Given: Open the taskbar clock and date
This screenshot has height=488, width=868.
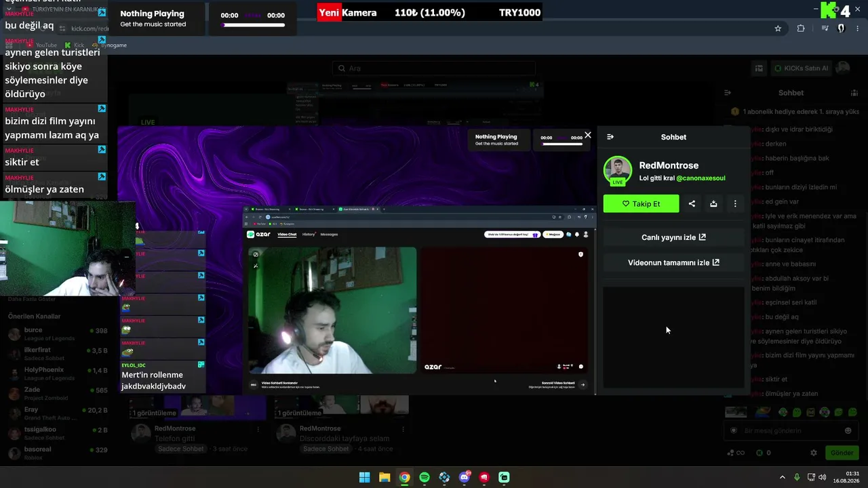Looking at the screenshot, I should [x=848, y=477].
